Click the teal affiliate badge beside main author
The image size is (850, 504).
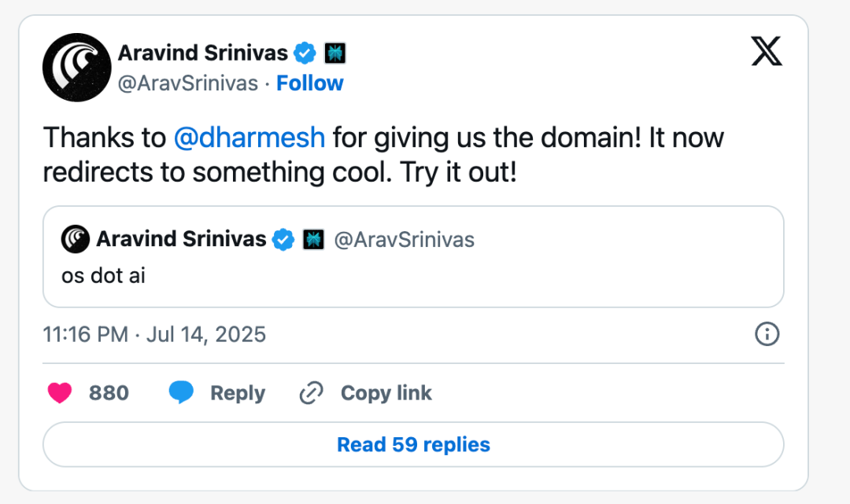[x=335, y=53]
